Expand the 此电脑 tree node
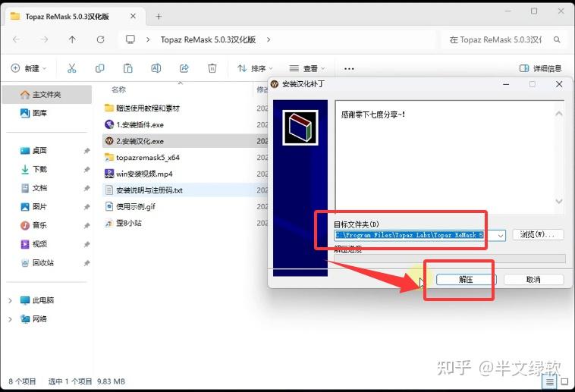The width and height of the screenshot is (575, 392). tap(11, 300)
